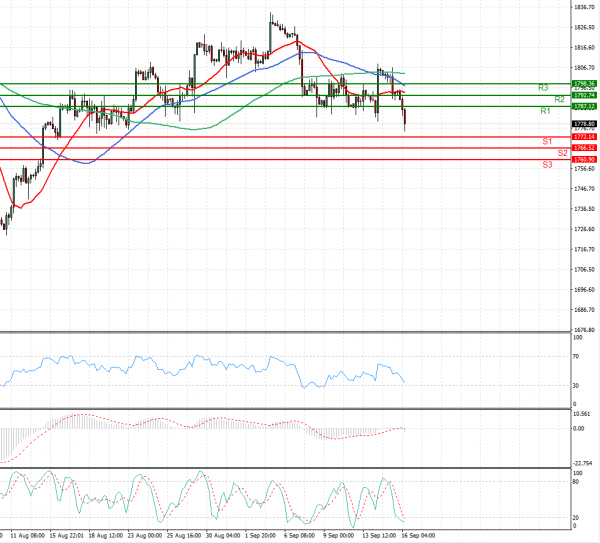Screen dimensions: 600x543
Task: Click the 1826.50 price axis value
Action: [584, 27]
